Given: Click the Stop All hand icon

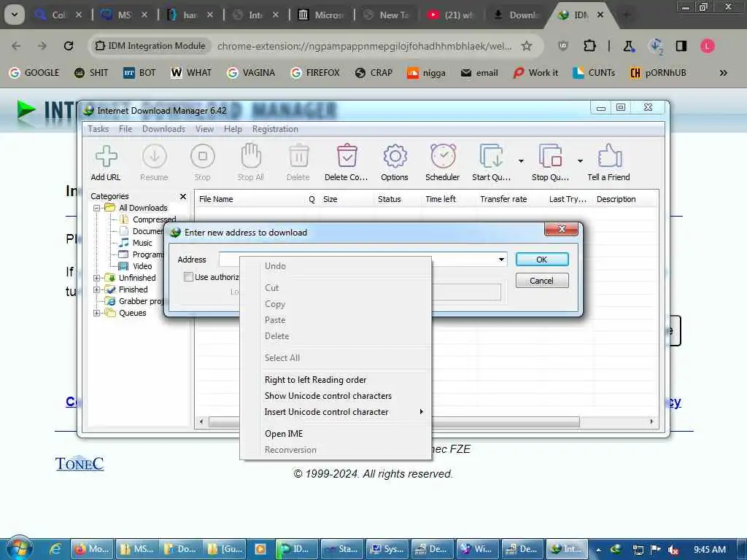Looking at the screenshot, I should (x=251, y=156).
